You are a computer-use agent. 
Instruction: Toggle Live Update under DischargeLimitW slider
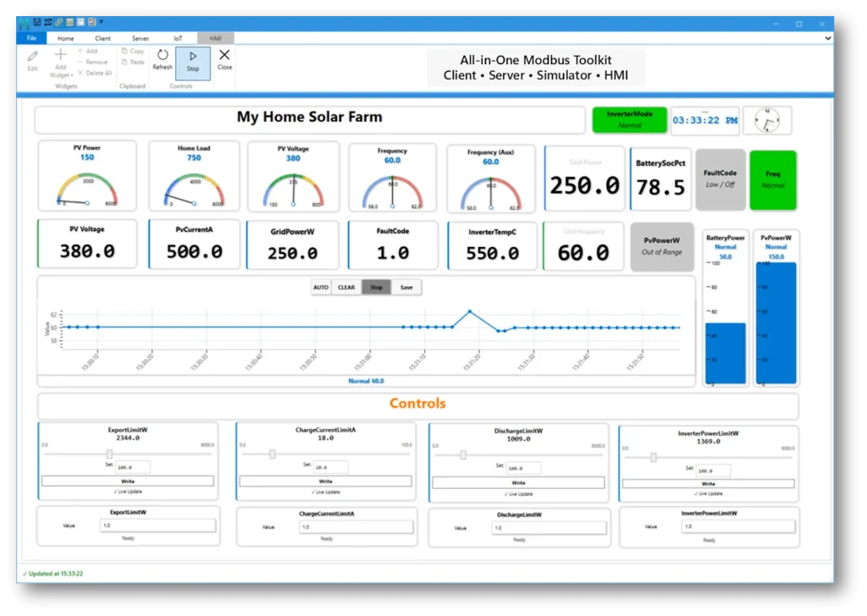tap(519, 494)
